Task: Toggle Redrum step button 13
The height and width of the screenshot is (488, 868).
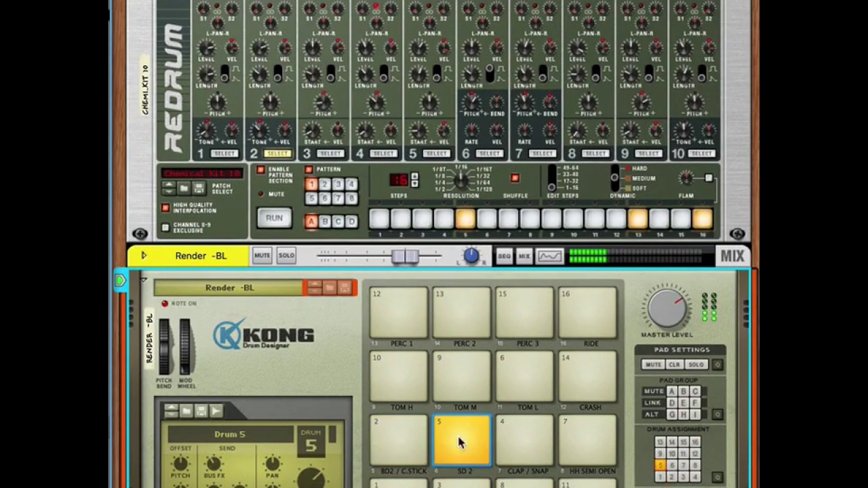Action: point(637,218)
